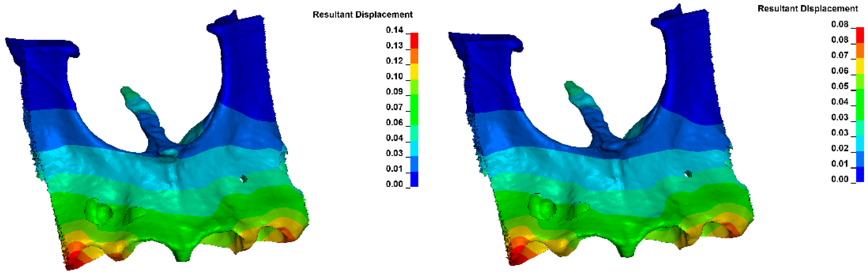This screenshot has height=275, width=868.
Task: Pick the cyan swatch between 0.04 and 0.03, 0.14-max legend
Action: [414, 149]
